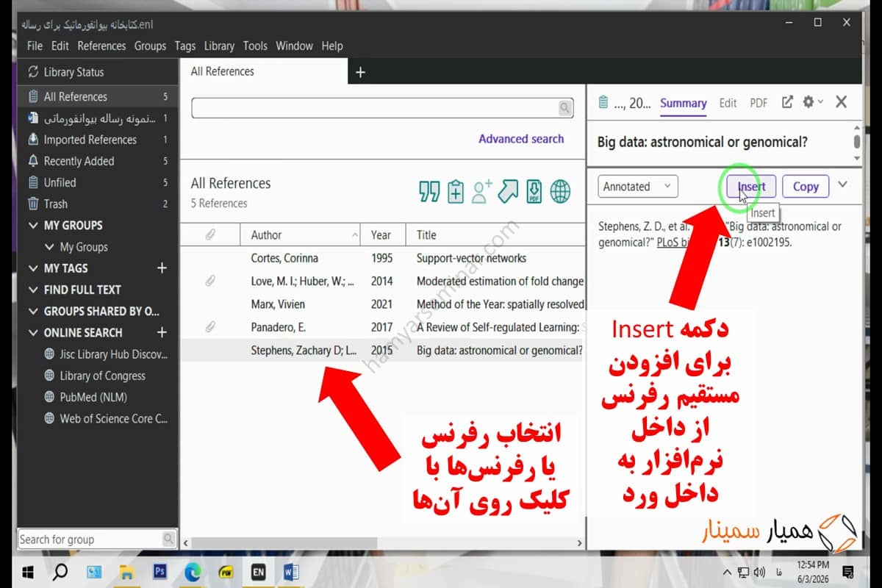Click the Copy button

[806, 187]
